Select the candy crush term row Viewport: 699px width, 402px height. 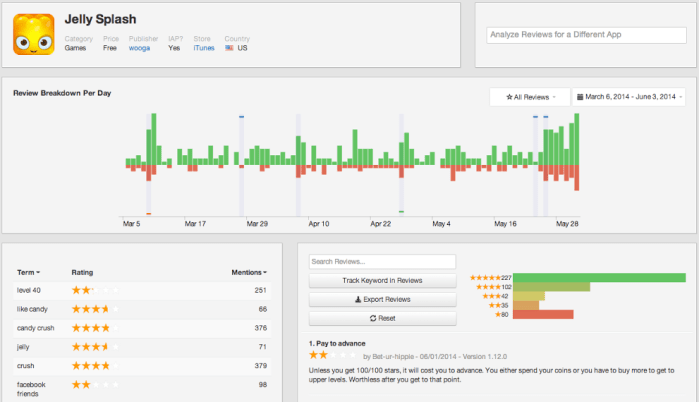142,328
